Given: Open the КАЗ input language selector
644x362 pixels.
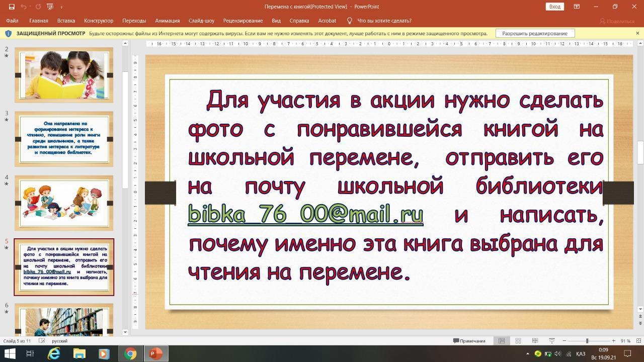Looking at the screenshot, I should tap(580, 354).
